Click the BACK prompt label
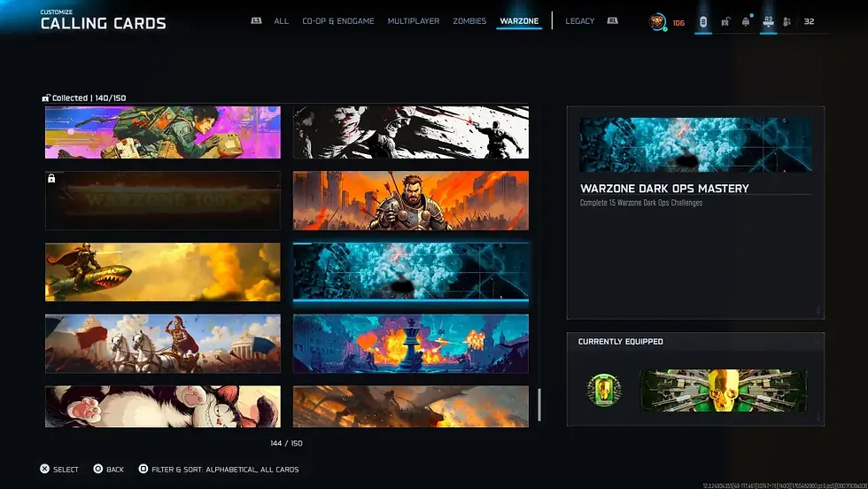Screen dimensions: 868x489 115,470
